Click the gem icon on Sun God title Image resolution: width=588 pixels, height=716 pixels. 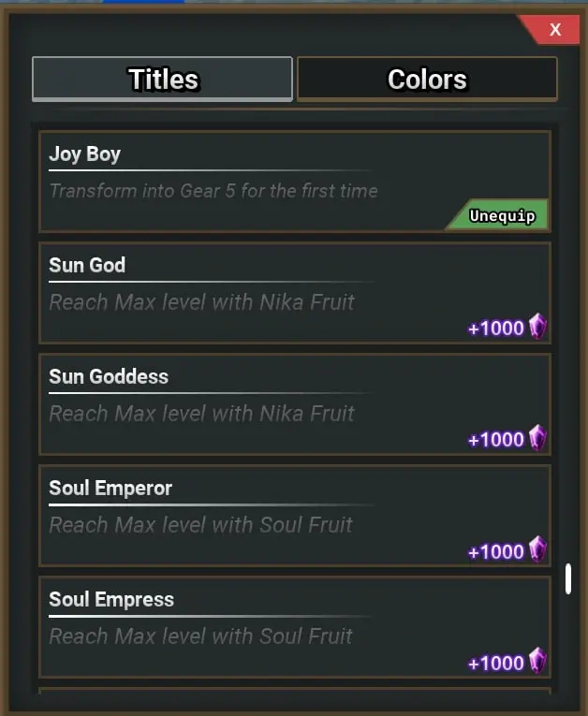click(537, 327)
